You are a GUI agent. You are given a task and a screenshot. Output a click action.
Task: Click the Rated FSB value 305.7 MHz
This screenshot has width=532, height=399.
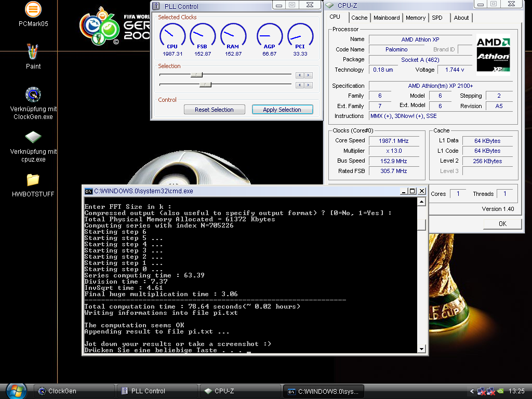coord(394,171)
